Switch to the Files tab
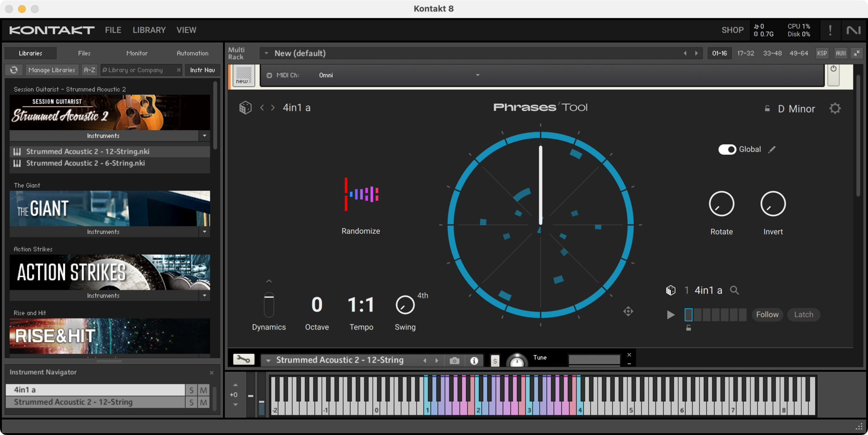Viewport: 868px width, 435px height. click(84, 53)
